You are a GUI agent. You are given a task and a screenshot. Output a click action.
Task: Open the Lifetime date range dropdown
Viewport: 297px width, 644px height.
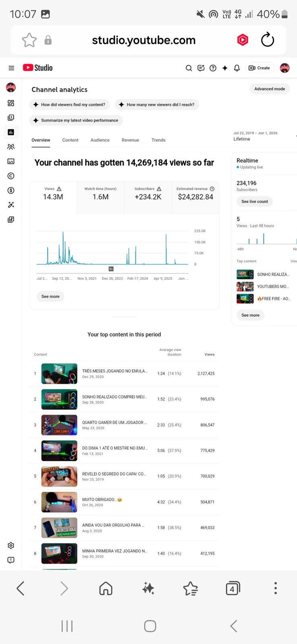(x=264, y=136)
